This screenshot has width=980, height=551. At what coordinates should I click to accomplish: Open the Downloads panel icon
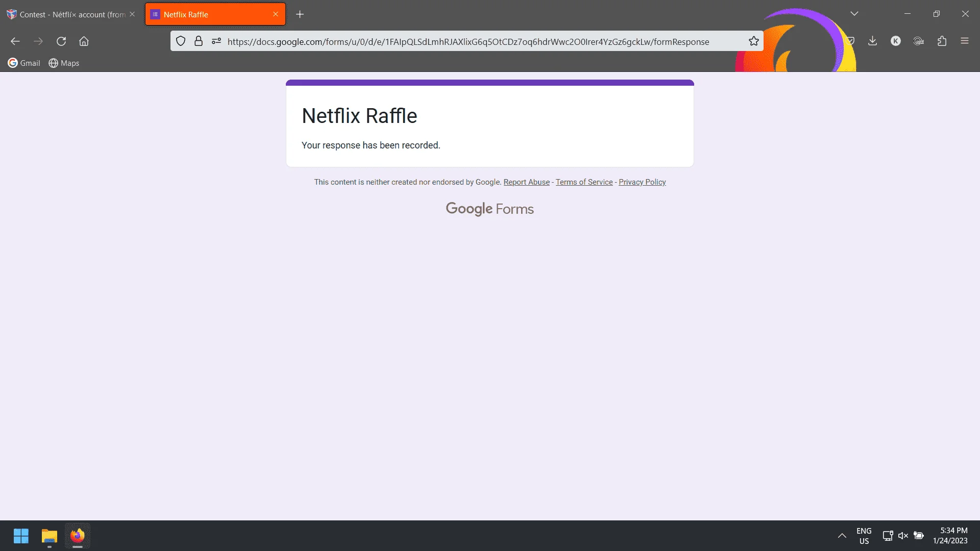click(x=873, y=41)
